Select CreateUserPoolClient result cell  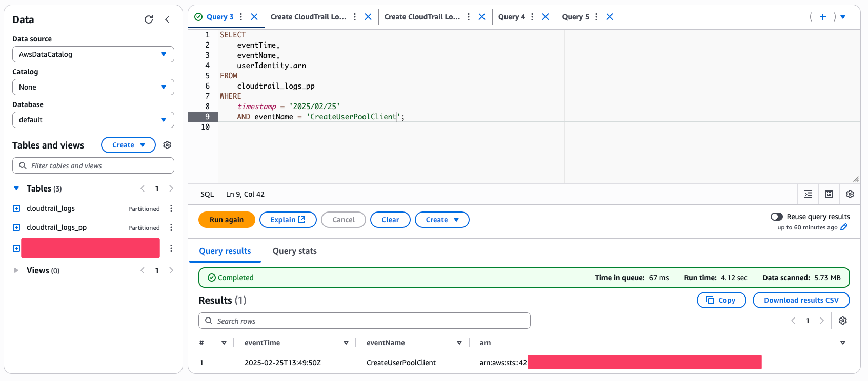[x=401, y=363]
